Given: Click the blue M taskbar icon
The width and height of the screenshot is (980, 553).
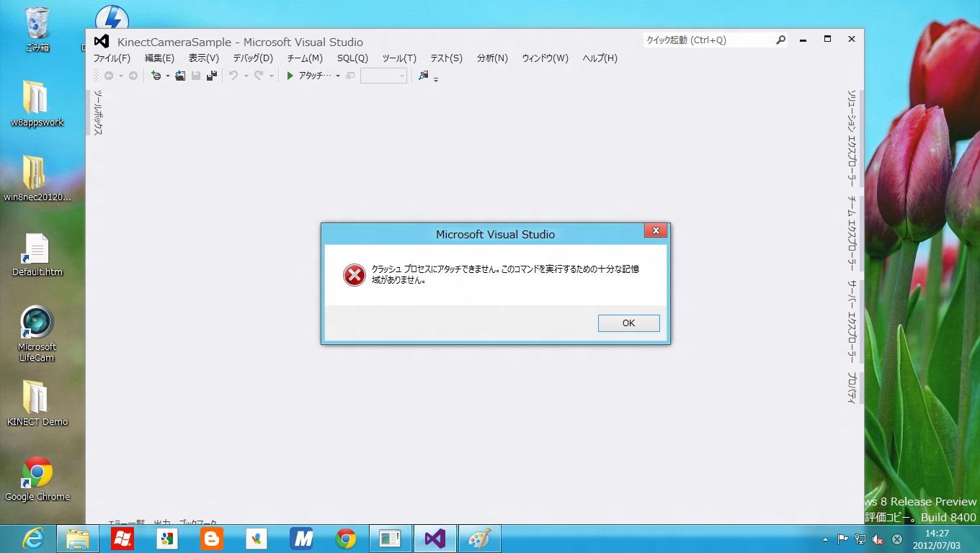Looking at the screenshot, I should point(301,539).
